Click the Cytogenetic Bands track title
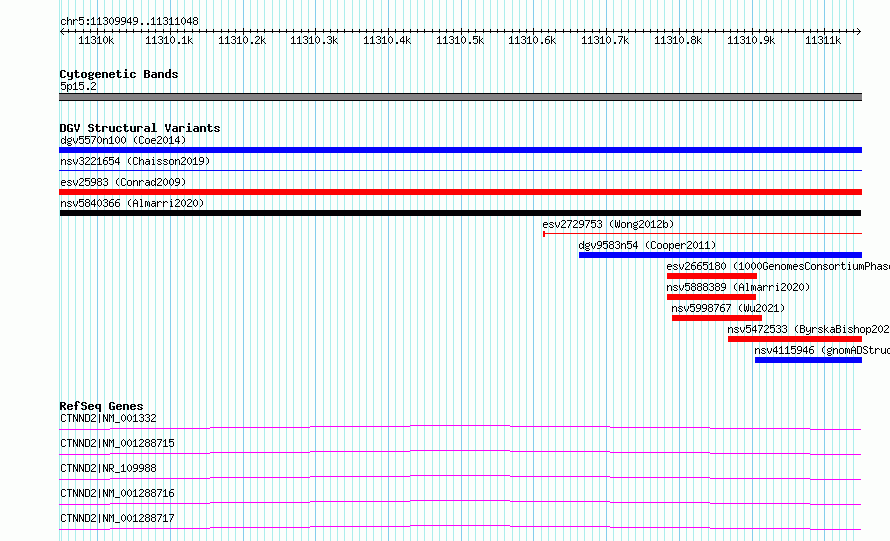The image size is (890, 541). (119, 74)
